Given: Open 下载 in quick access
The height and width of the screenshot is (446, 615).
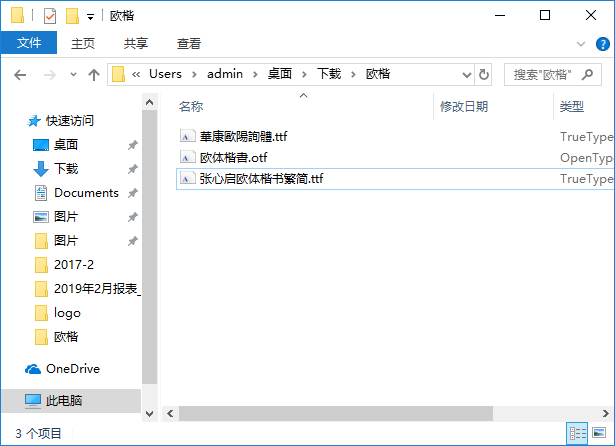Looking at the screenshot, I should pyautogui.click(x=66, y=169).
